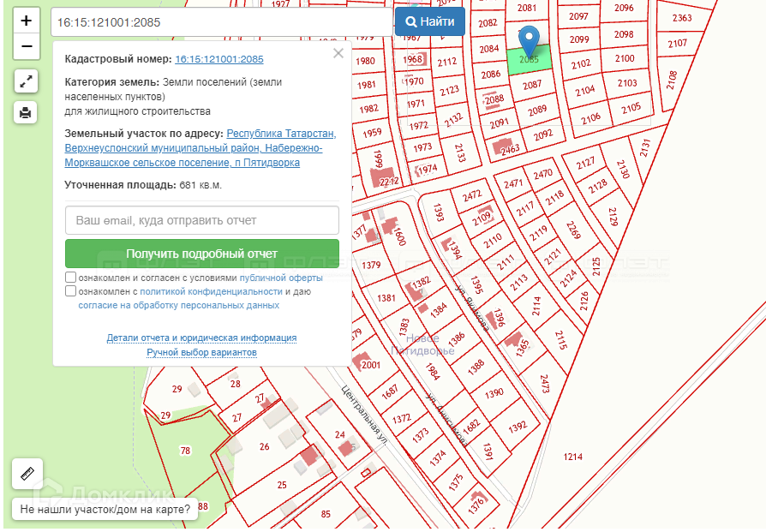Image resolution: width=766 pixels, height=532 pixels.
Task: Click the email input for report
Action: click(201, 220)
